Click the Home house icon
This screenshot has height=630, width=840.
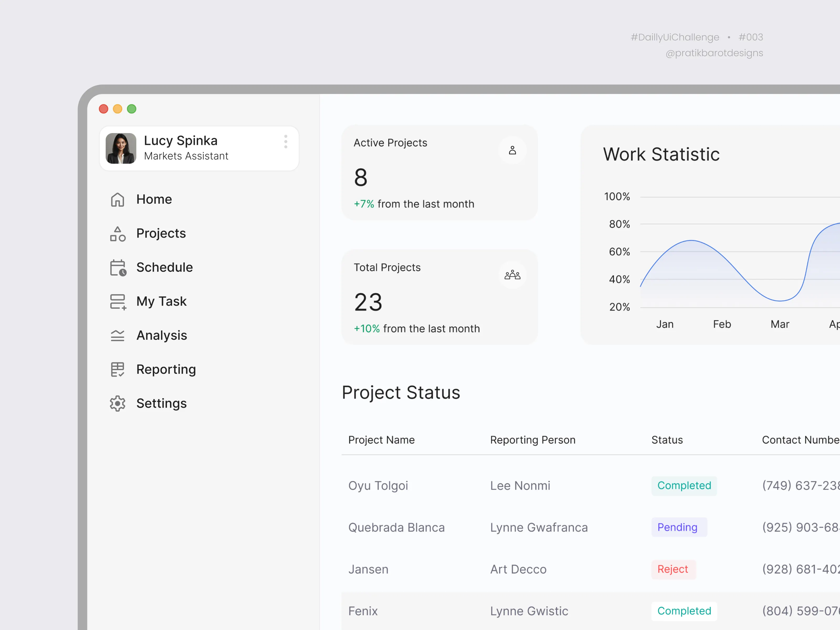tap(117, 199)
